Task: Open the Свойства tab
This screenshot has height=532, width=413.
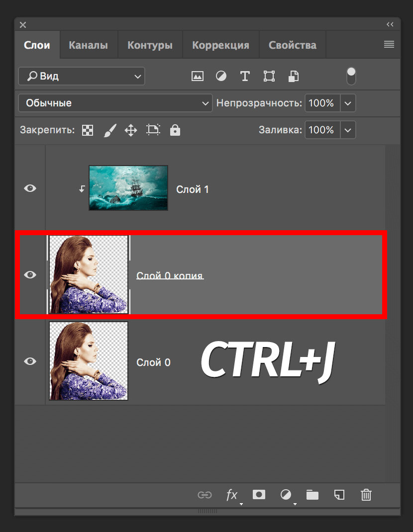Action: point(292,45)
